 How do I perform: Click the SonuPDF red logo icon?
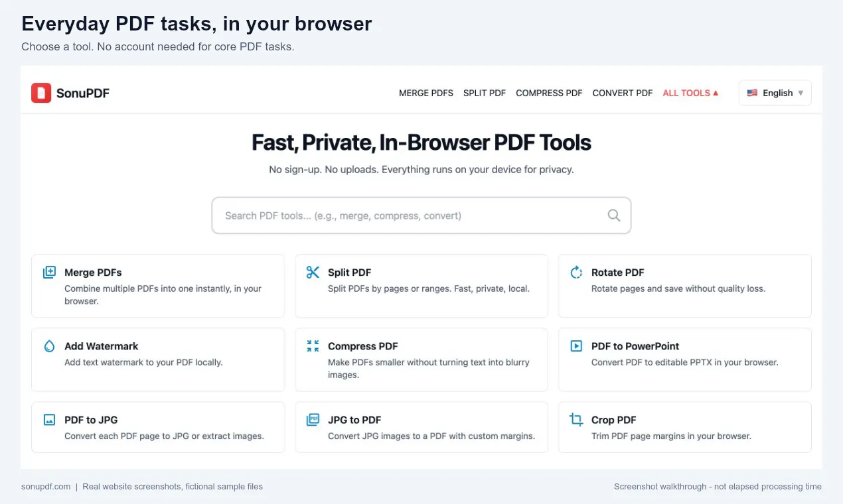click(41, 93)
